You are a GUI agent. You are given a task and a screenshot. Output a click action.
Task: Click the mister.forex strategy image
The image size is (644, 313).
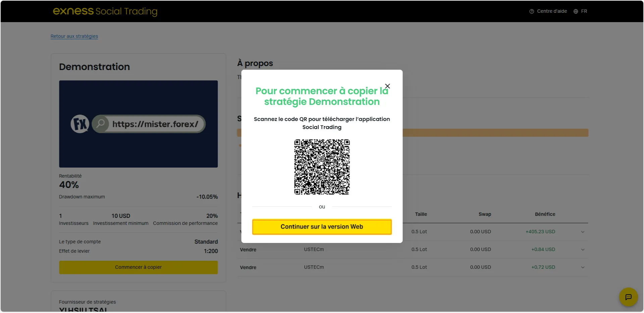[x=138, y=124]
